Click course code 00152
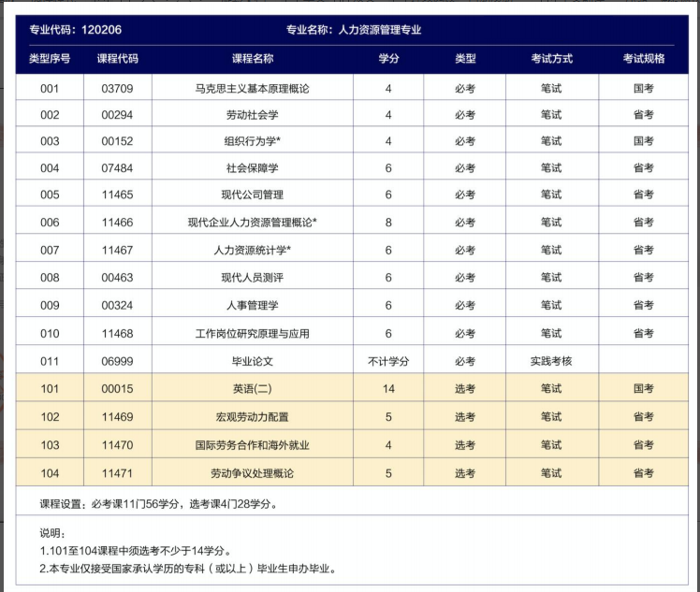 click(x=117, y=141)
